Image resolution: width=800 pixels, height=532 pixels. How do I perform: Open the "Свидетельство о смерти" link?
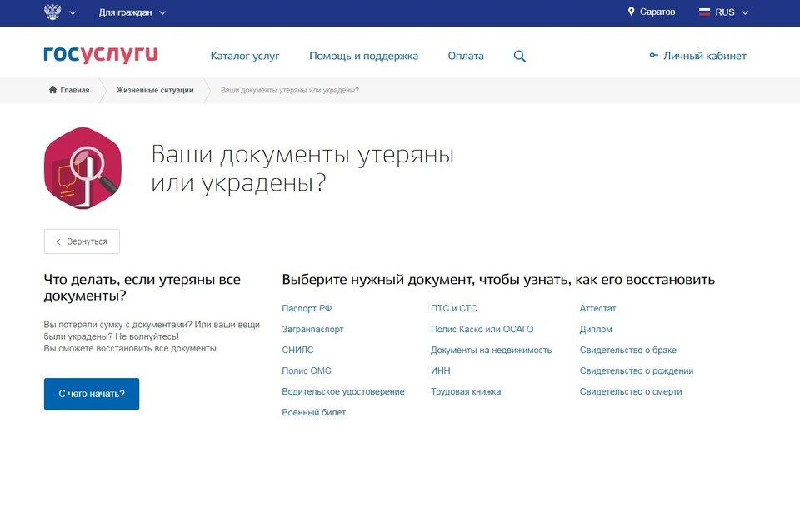click(631, 392)
